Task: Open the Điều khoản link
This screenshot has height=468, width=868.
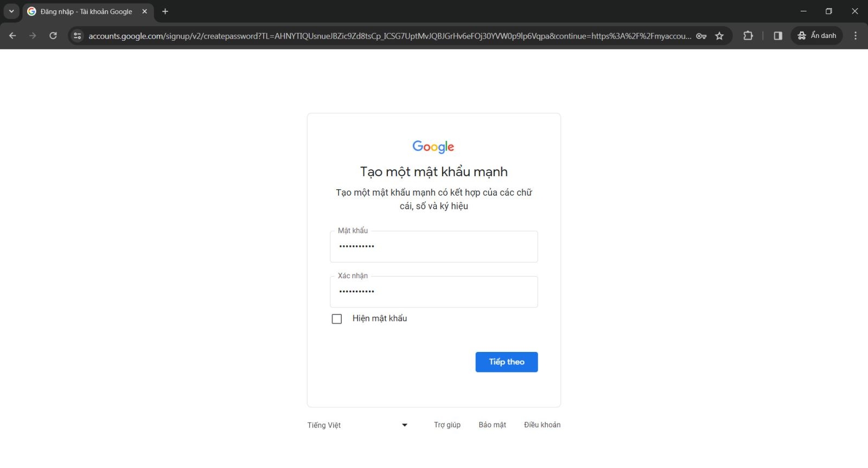Action: 542,425
